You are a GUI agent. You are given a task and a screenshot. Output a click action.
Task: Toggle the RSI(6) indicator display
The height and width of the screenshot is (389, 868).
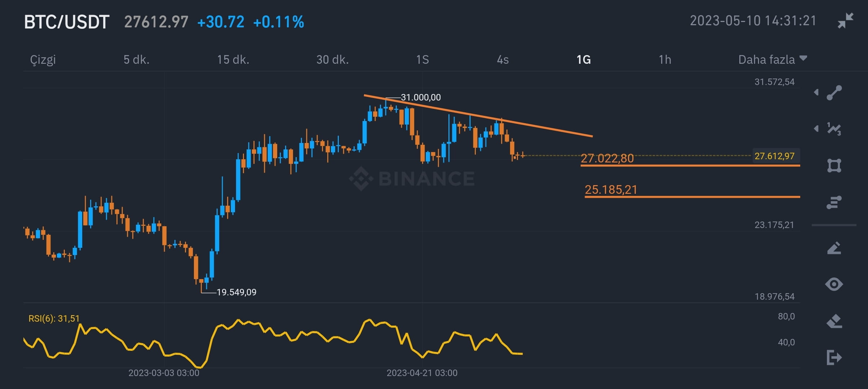coord(54,318)
